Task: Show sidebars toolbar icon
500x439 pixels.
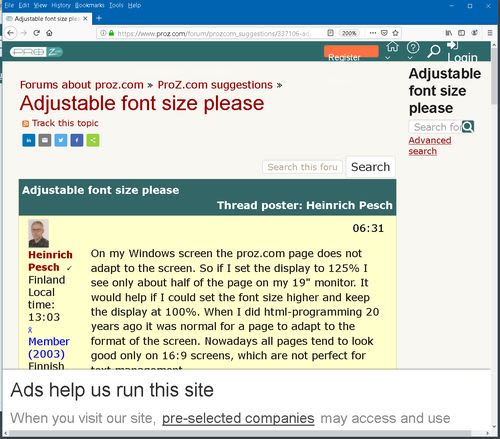Action: 461,33
